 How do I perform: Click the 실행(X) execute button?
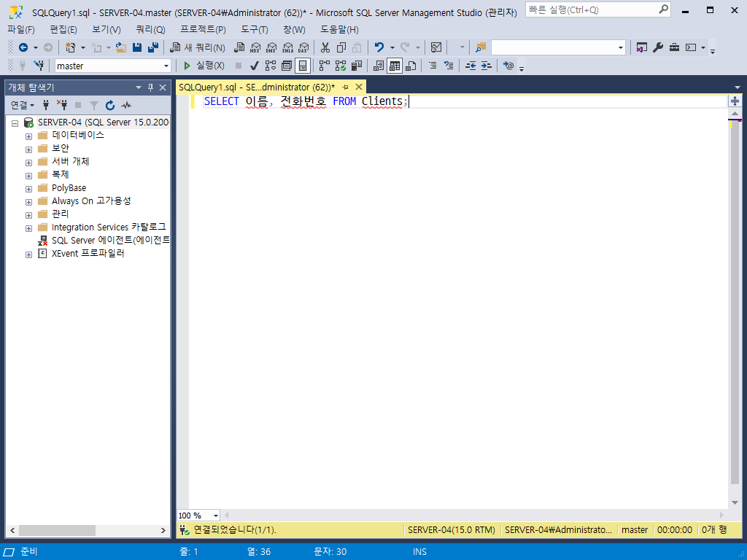pos(204,66)
